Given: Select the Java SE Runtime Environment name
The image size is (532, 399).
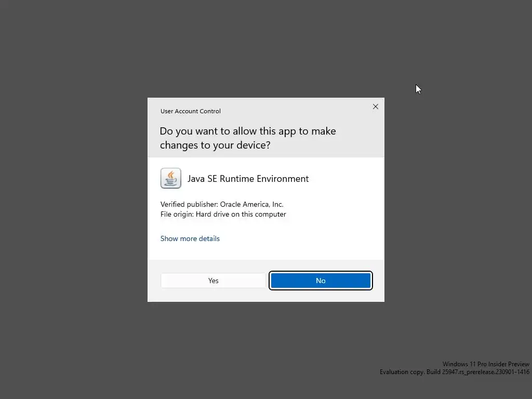Looking at the screenshot, I should pyautogui.click(x=248, y=179).
